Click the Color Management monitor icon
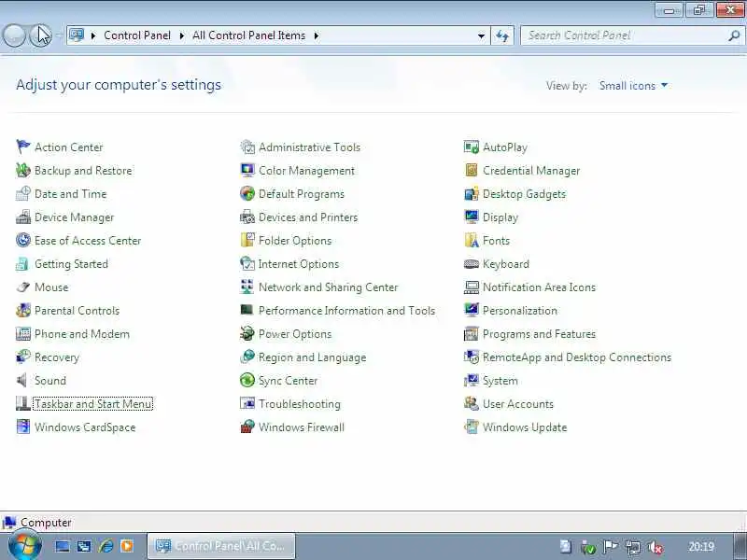The image size is (747, 560). point(247,170)
